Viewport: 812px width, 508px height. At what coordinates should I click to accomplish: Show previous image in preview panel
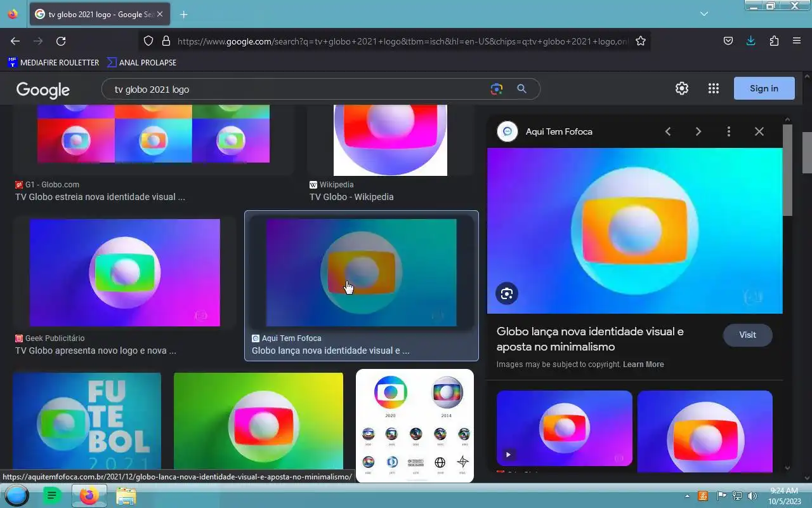(x=668, y=131)
